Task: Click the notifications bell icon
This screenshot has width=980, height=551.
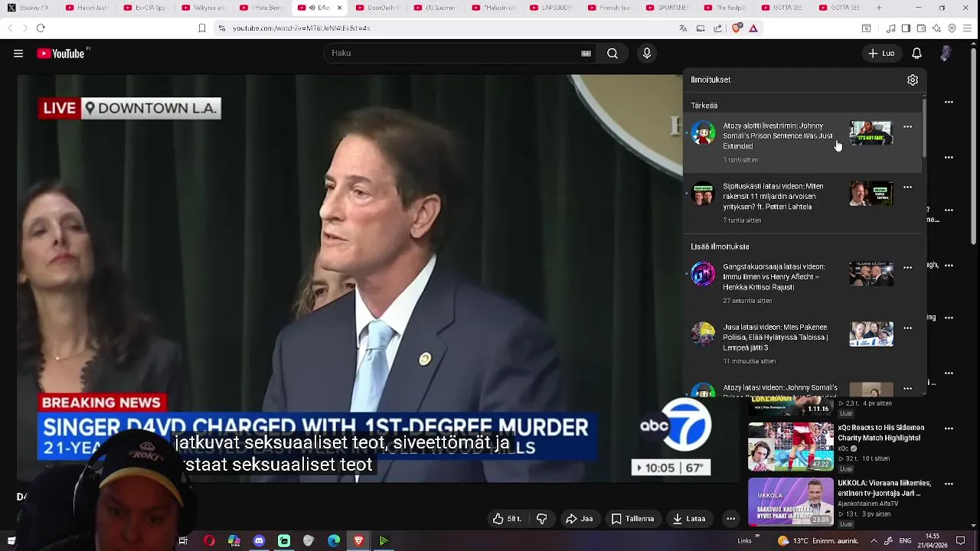Action: (916, 54)
